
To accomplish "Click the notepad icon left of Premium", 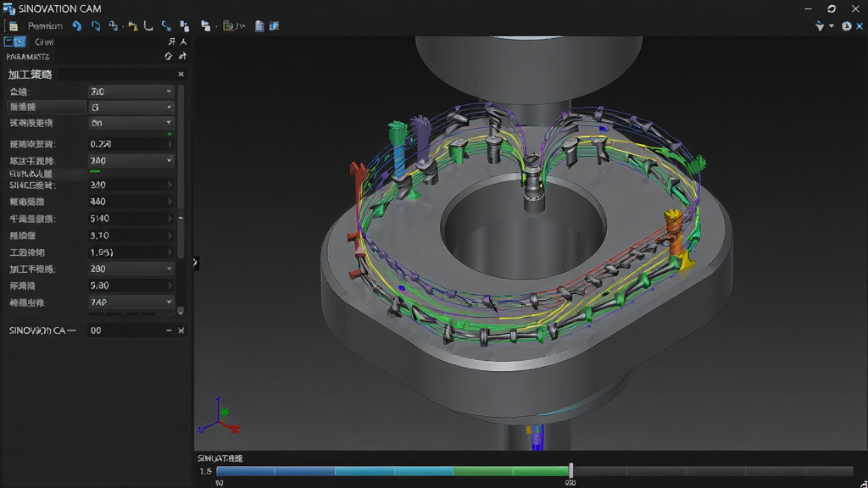I will click(14, 26).
